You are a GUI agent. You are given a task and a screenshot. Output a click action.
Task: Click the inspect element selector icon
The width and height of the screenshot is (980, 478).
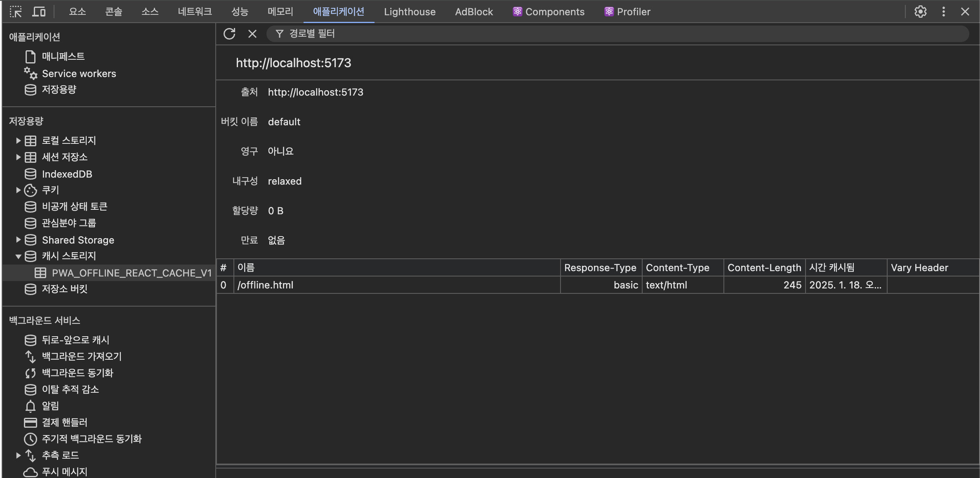16,12
